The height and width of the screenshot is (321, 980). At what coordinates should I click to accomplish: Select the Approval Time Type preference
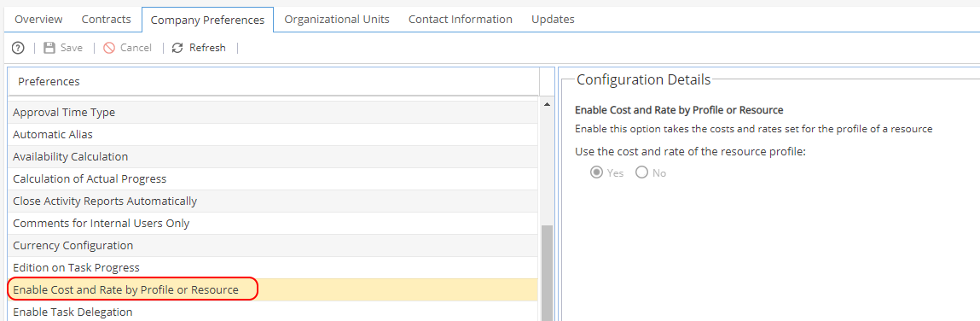272,113
